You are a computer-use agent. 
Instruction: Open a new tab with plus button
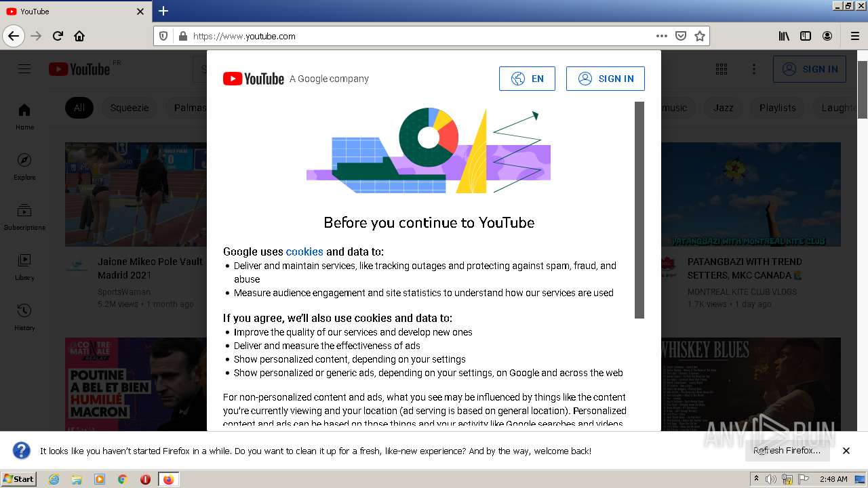click(163, 11)
